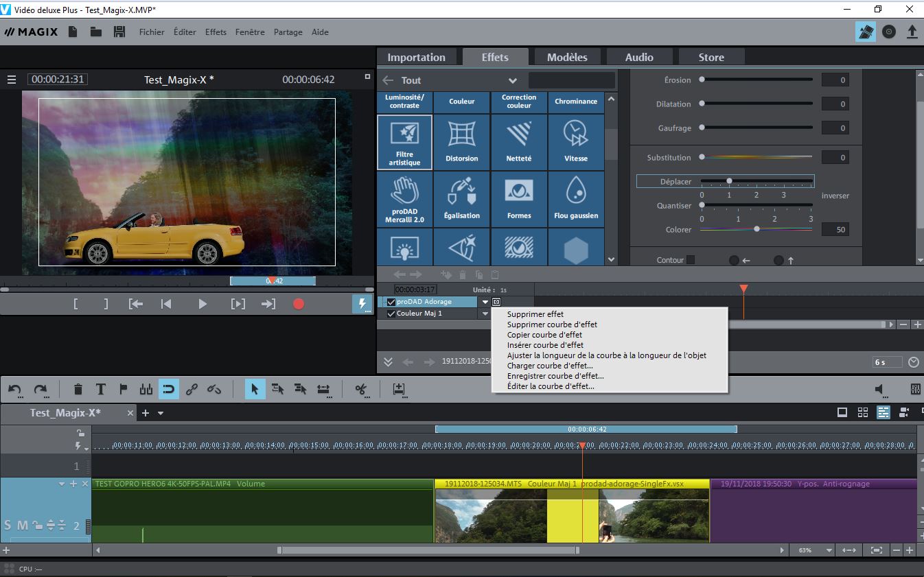
Task: Click the Déplacer slider handle
Action: tap(729, 181)
